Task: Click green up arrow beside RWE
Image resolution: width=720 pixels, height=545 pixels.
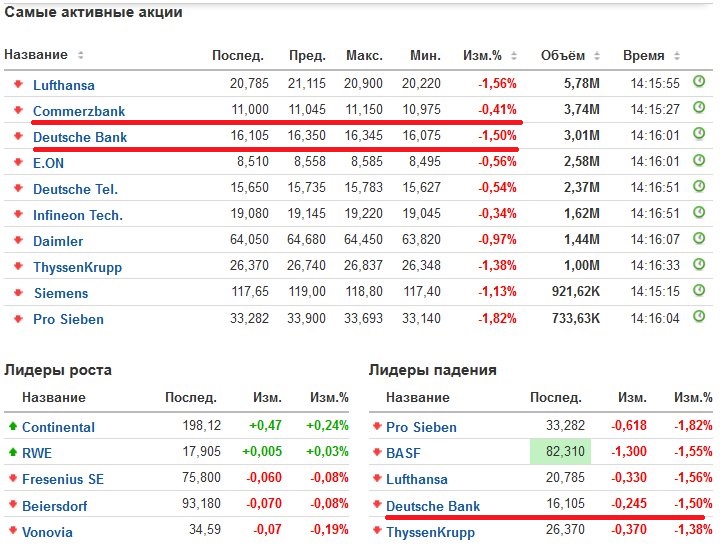Action: click(x=12, y=453)
